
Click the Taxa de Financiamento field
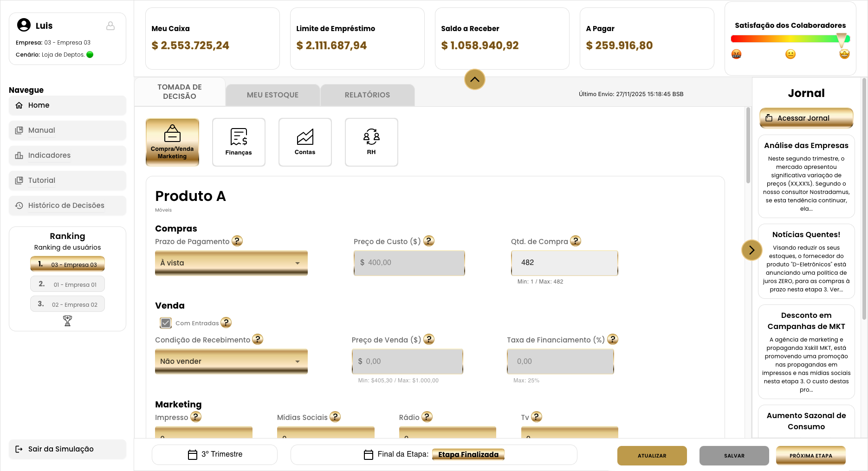pyautogui.click(x=560, y=361)
